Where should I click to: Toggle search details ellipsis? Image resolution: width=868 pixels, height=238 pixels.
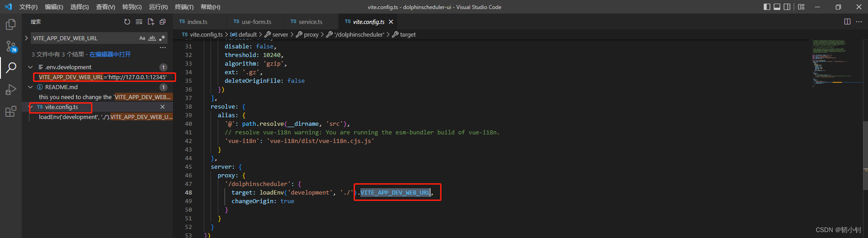(x=163, y=47)
